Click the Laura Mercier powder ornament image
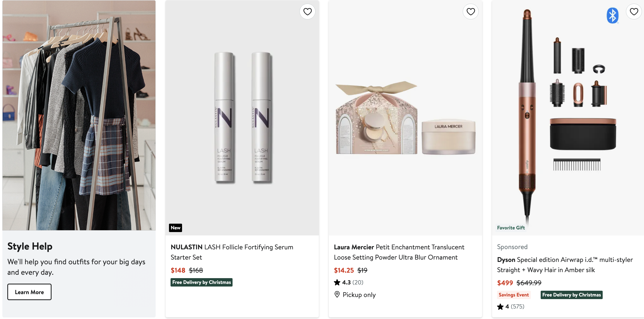This screenshot has height=319, width=644. [405, 118]
